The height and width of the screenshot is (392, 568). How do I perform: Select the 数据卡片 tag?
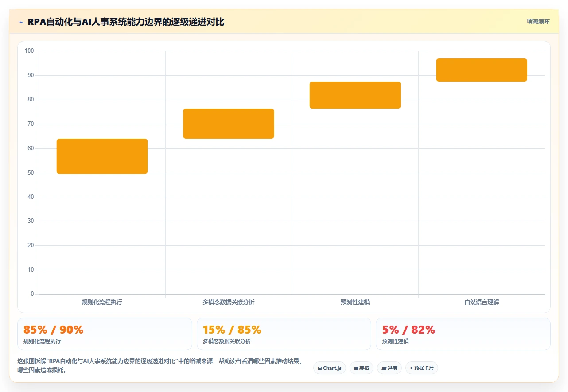(422, 368)
